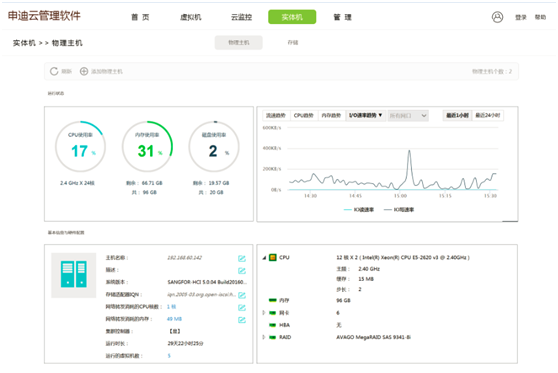Image resolution: width=558 pixels, height=373 pixels.
Task: Switch to the 存储 storage sub-tab
Action: [x=293, y=42]
